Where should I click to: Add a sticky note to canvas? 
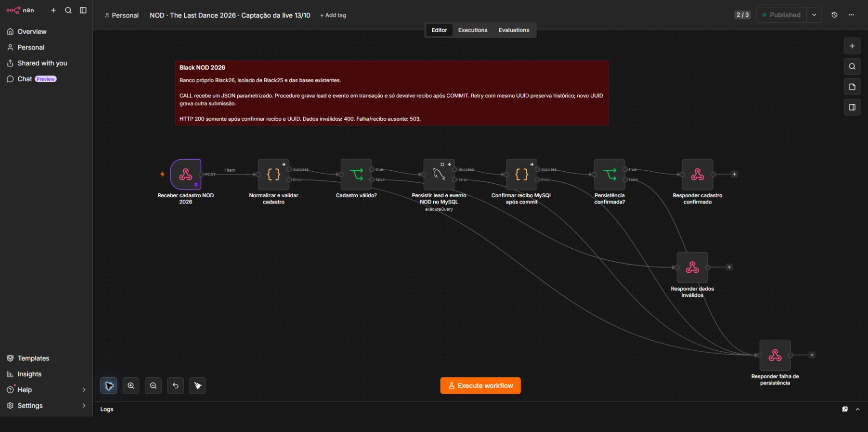click(x=852, y=87)
